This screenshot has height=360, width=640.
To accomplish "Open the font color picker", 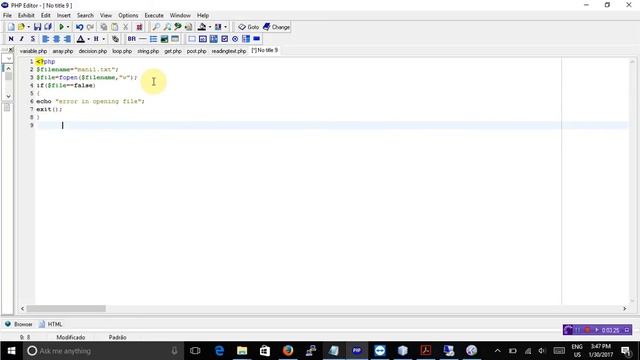I will [81, 39].
